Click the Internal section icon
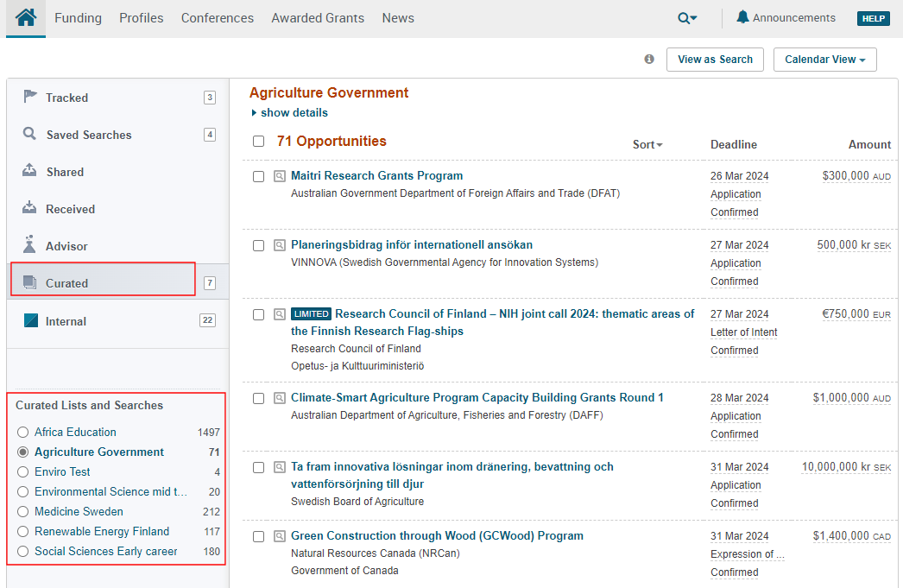903x588 pixels. [x=31, y=321]
